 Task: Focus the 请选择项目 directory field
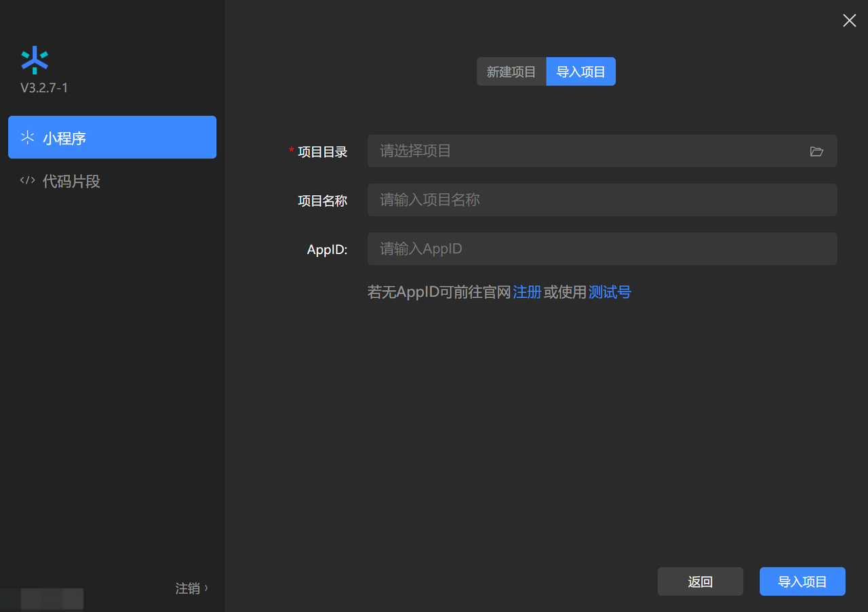[583, 151]
